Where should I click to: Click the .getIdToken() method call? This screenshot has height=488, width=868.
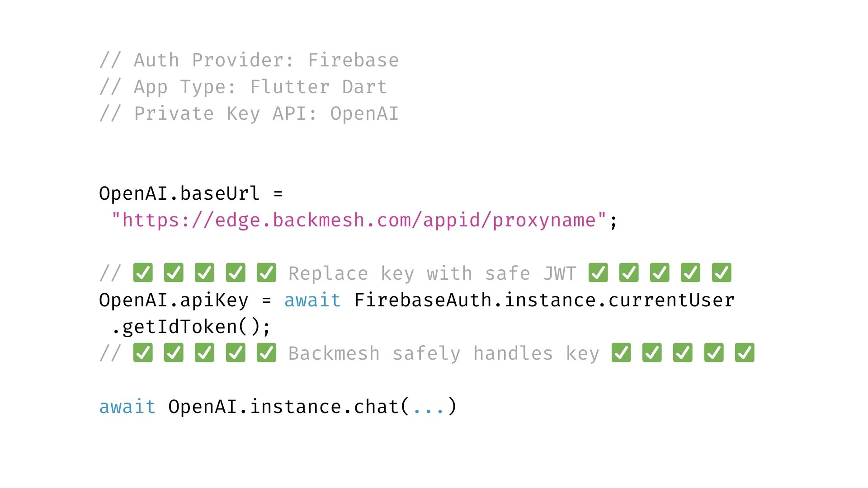pos(191,327)
